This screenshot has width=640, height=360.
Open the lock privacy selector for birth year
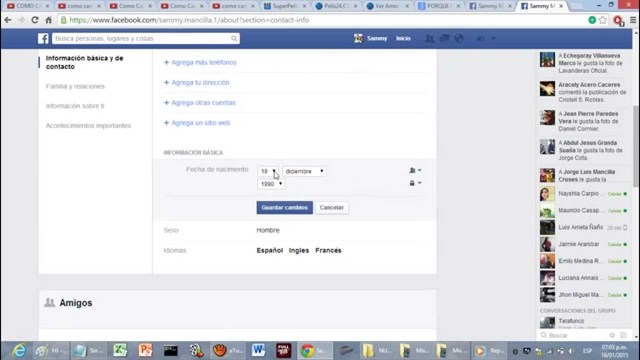click(416, 183)
